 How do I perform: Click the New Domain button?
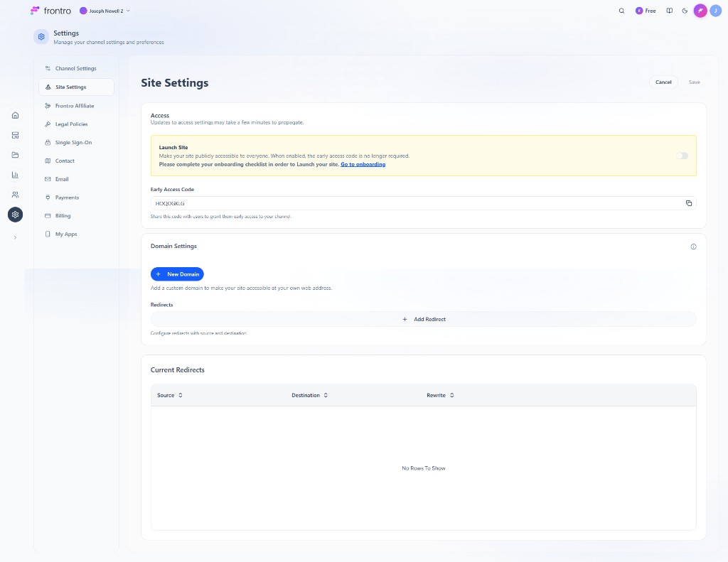[177, 274]
